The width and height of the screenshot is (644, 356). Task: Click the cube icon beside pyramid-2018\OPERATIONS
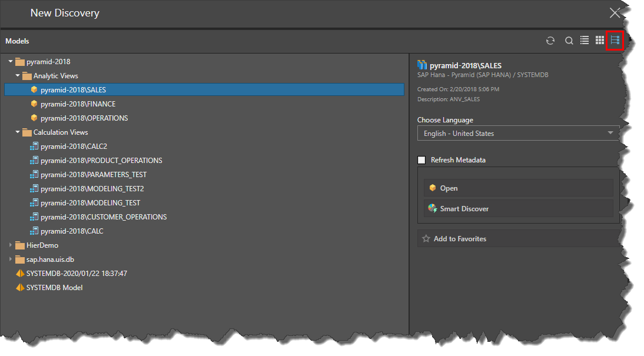34,118
